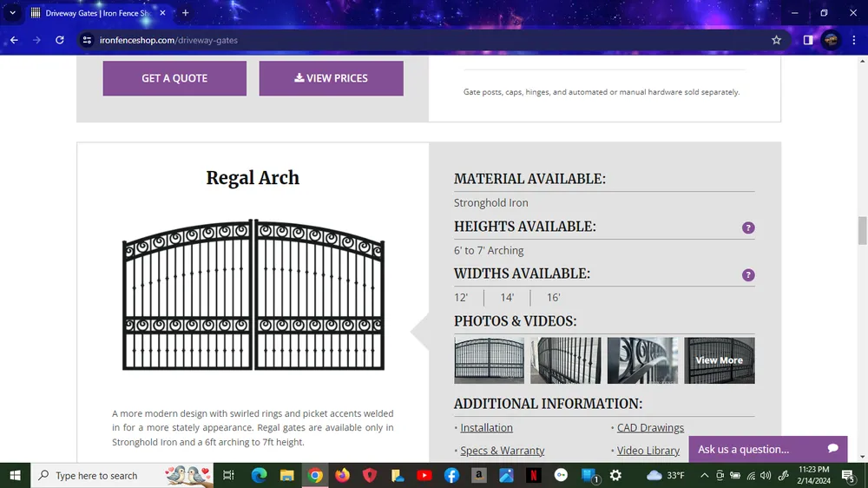This screenshot has width=868, height=488.
Task: Go back using the browser back arrow
Action: tap(14, 40)
